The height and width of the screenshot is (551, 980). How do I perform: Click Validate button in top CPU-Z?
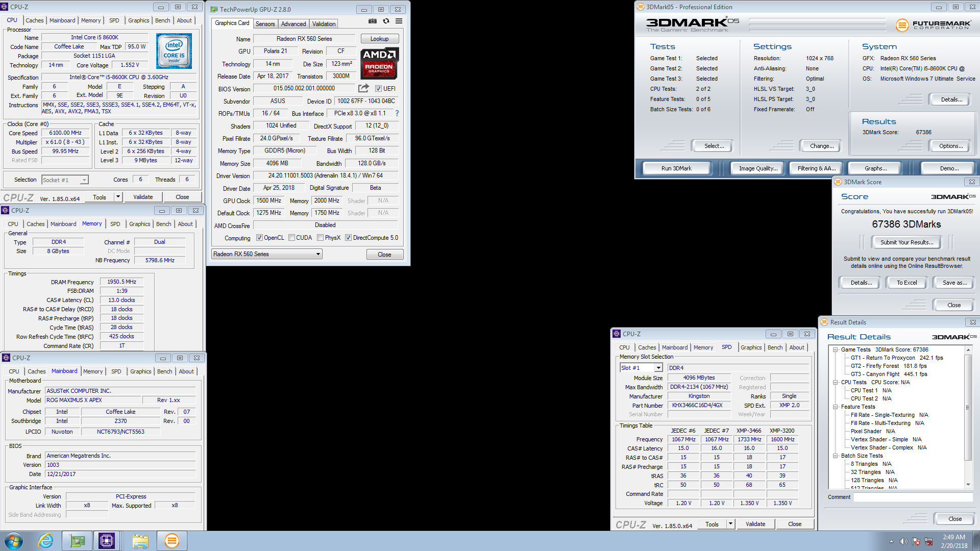click(x=143, y=197)
